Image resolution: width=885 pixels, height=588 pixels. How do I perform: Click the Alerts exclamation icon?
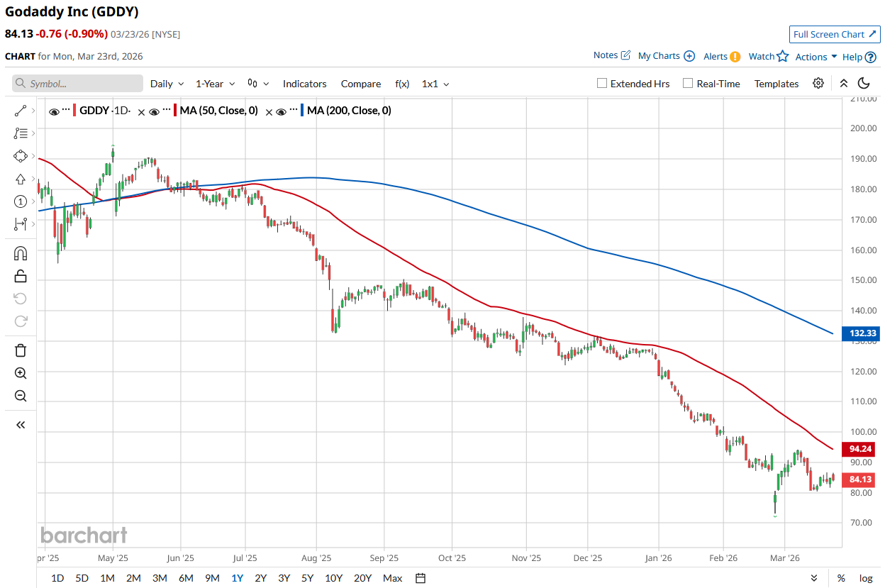click(735, 57)
